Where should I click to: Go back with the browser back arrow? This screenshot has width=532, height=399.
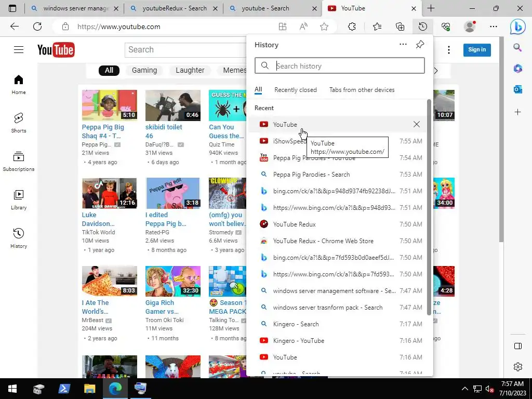tap(14, 26)
